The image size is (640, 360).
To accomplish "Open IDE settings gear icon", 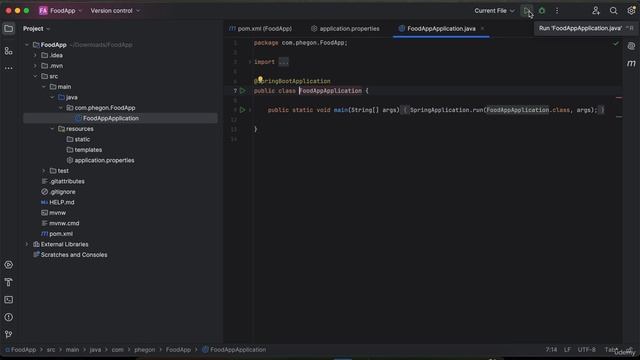I will pyautogui.click(x=631, y=11).
